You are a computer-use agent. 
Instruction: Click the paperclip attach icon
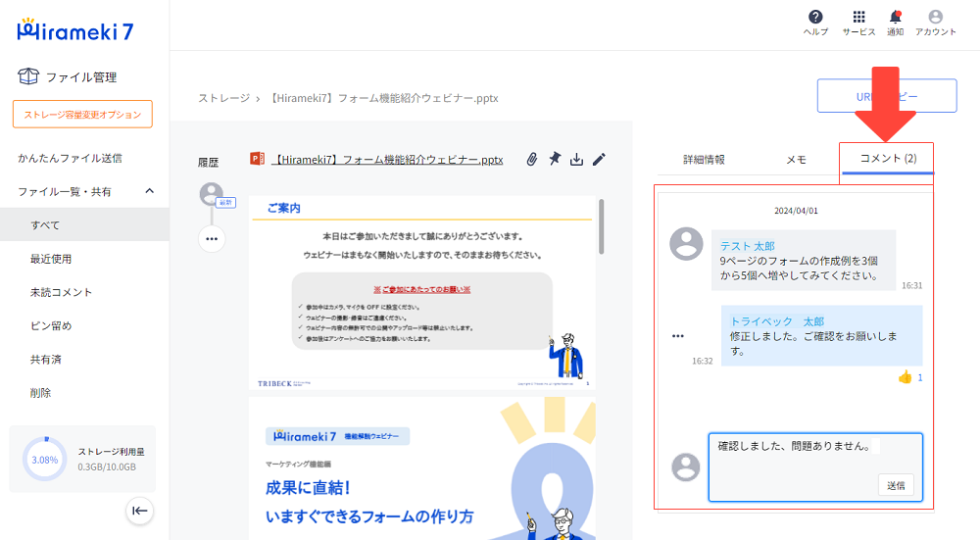pos(532,160)
